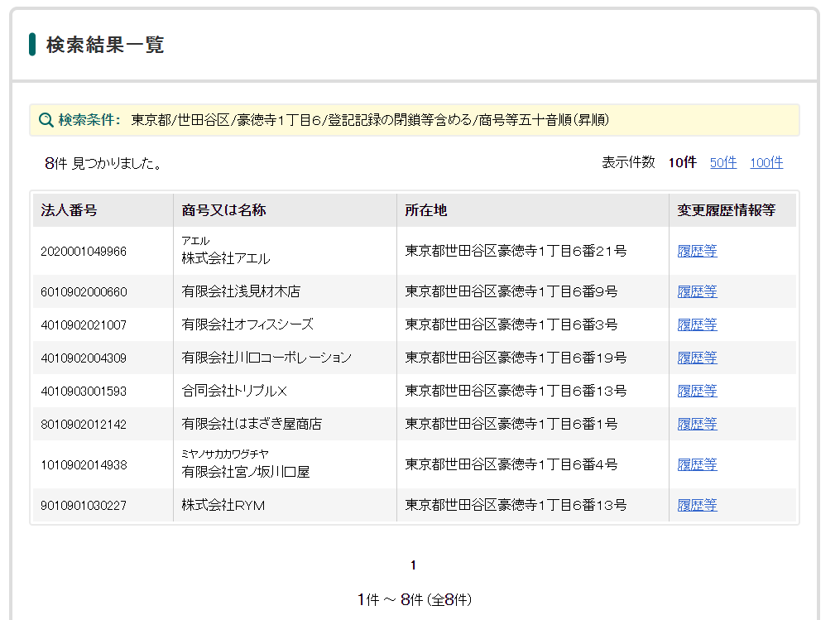Click the furigana アエル above 株式会社アエル
The height and width of the screenshot is (620, 840).
pyautogui.click(x=195, y=241)
